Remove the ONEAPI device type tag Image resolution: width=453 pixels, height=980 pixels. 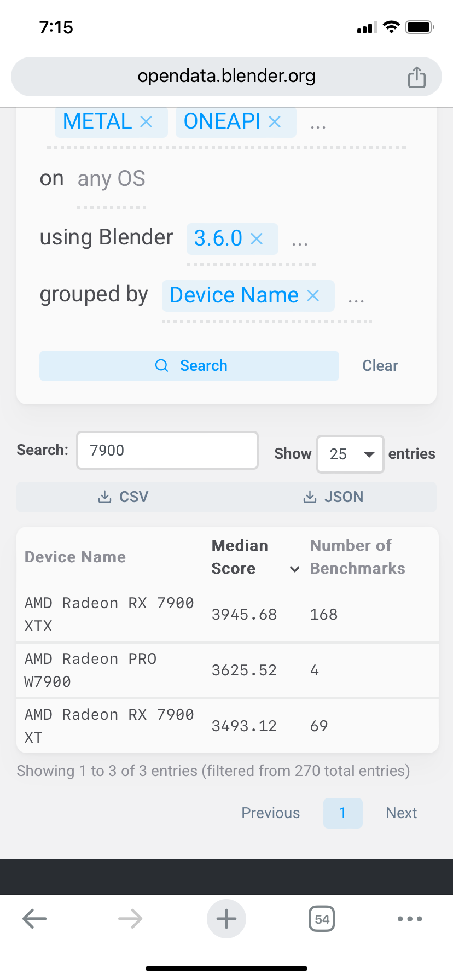[275, 121]
